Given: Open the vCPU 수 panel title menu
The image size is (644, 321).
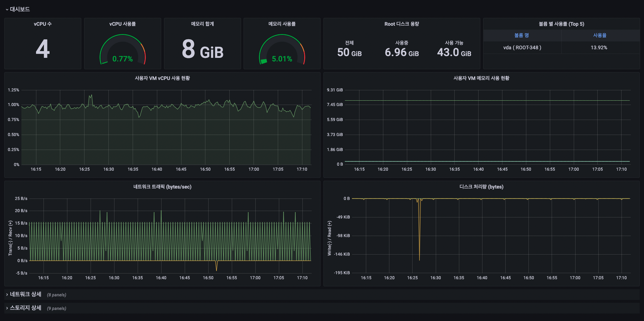Looking at the screenshot, I should point(42,24).
